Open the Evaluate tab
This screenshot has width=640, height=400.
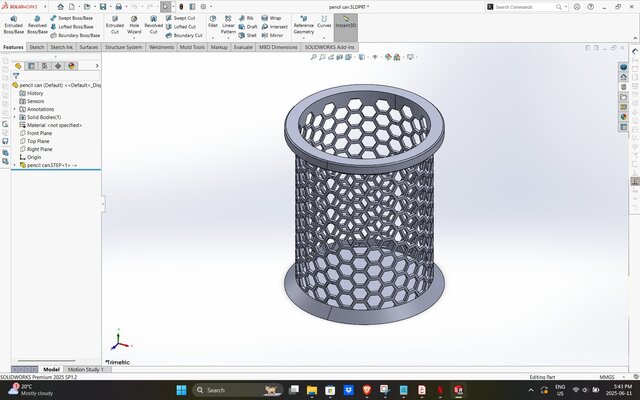[243, 47]
